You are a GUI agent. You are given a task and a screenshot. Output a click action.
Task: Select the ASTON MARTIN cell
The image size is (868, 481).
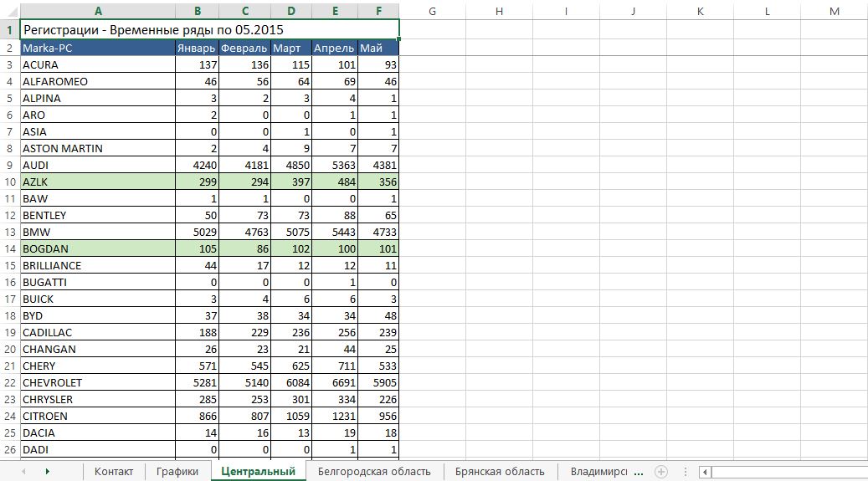coord(98,148)
